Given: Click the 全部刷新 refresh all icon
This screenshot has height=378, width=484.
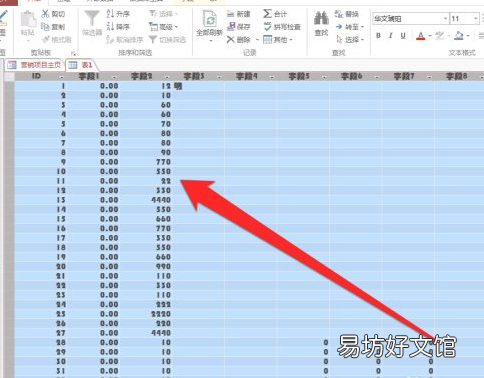Looking at the screenshot, I should [x=210, y=19].
